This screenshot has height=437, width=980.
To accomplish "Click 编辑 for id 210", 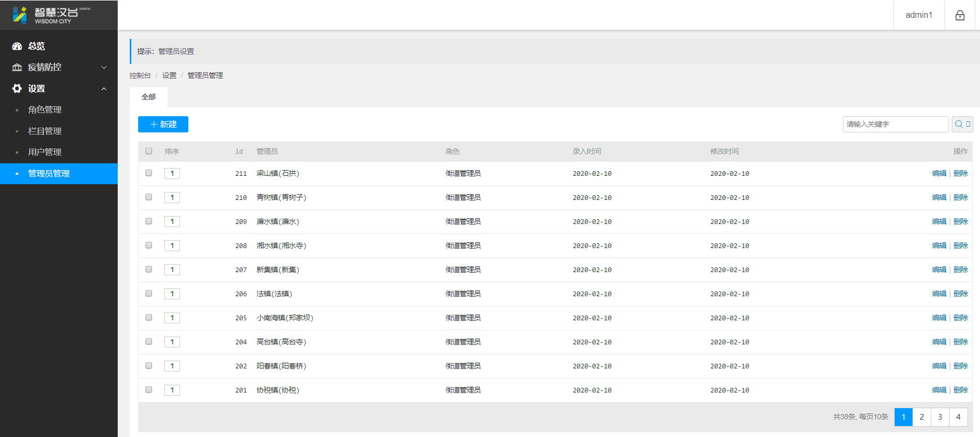I will coord(939,197).
